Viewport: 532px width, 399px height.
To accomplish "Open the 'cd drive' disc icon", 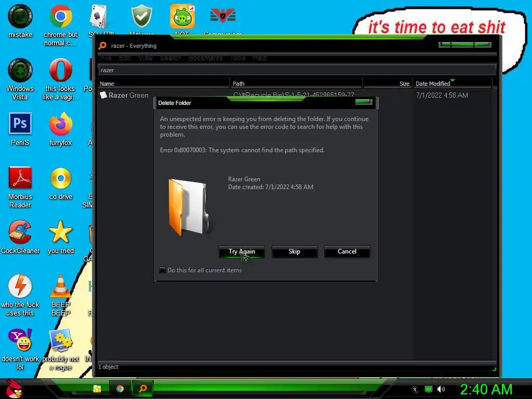I will tap(60, 183).
